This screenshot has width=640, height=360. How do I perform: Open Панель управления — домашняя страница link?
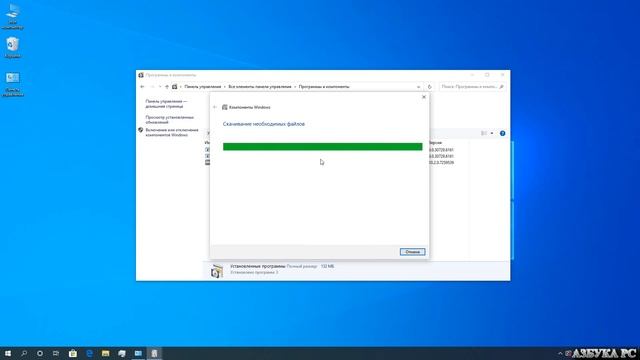point(166,104)
